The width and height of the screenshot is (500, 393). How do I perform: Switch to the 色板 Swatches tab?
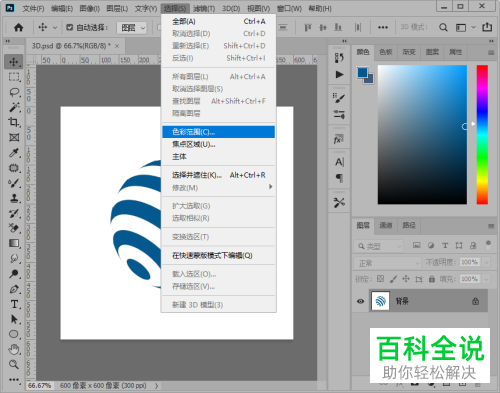pyautogui.click(x=386, y=52)
